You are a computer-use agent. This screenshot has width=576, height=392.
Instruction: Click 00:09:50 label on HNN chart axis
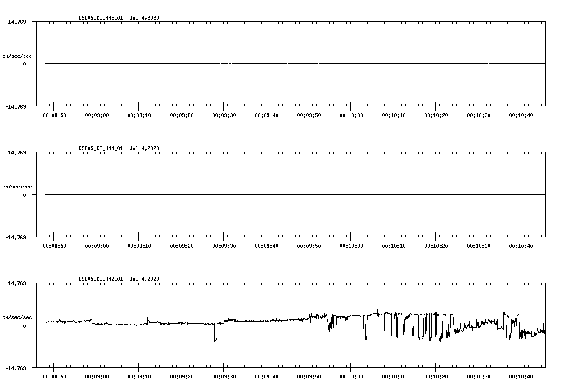point(309,246)
